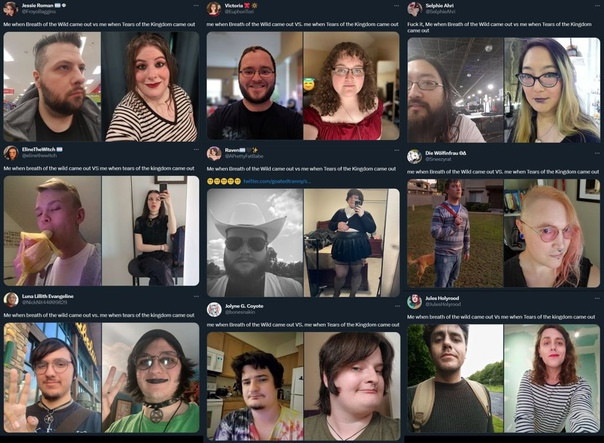The width and height of the screenshot is (604, 443).
Task: Open cowboy hat photo in Raven's tweet
Action: [x=255, y=243]
